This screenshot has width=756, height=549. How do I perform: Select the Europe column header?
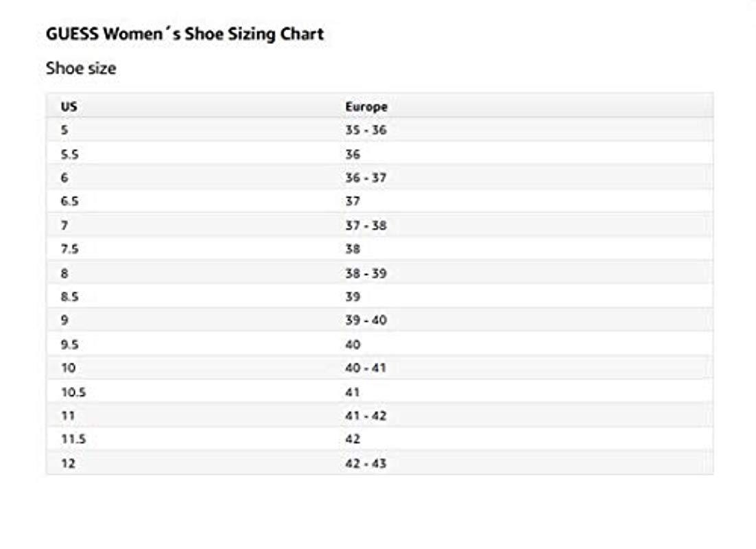click(x=366, y=107)
